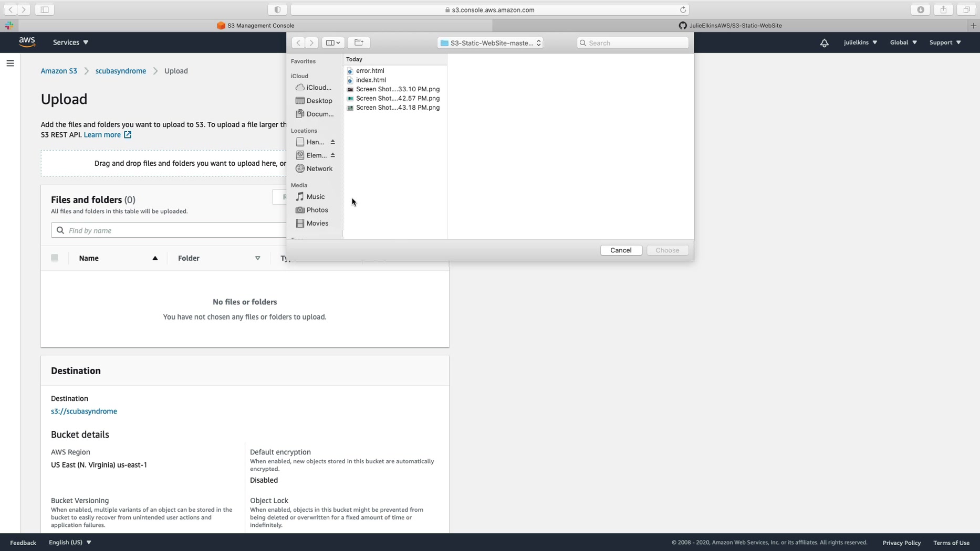Select Screen Shot ending 42.57 PM.png
This screenshot has width=980, height=551.
pos(393,98)
